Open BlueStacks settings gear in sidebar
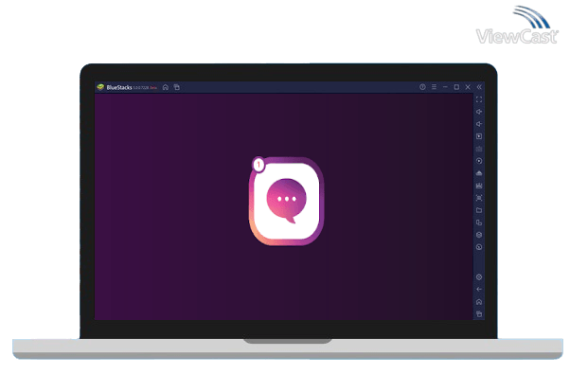The height and width of the screenshot is (392, 570). click(479, 277)
